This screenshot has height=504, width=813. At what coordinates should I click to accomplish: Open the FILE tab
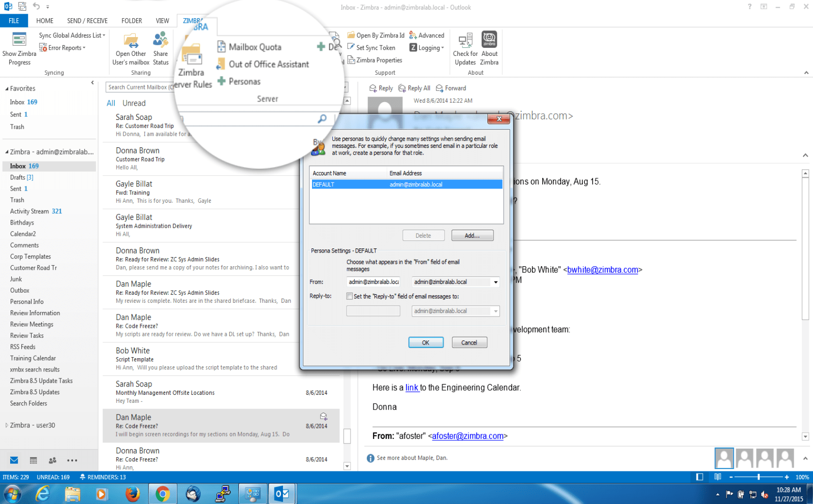point(14,21)
